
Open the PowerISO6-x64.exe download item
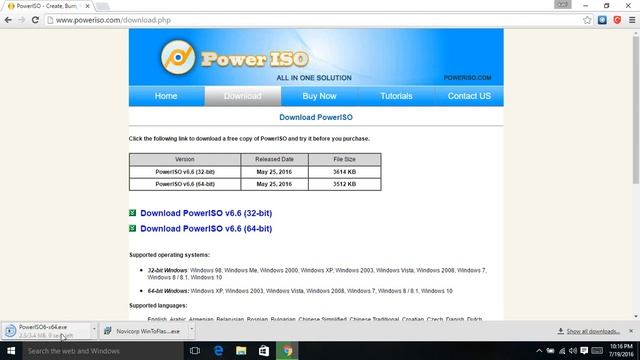tap(46, 331)
